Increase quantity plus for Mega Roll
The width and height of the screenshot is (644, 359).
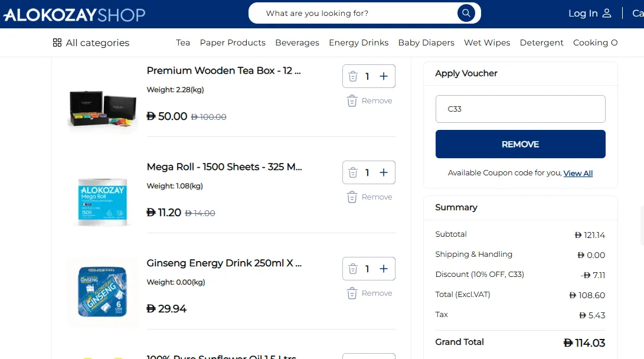point(384,172)
